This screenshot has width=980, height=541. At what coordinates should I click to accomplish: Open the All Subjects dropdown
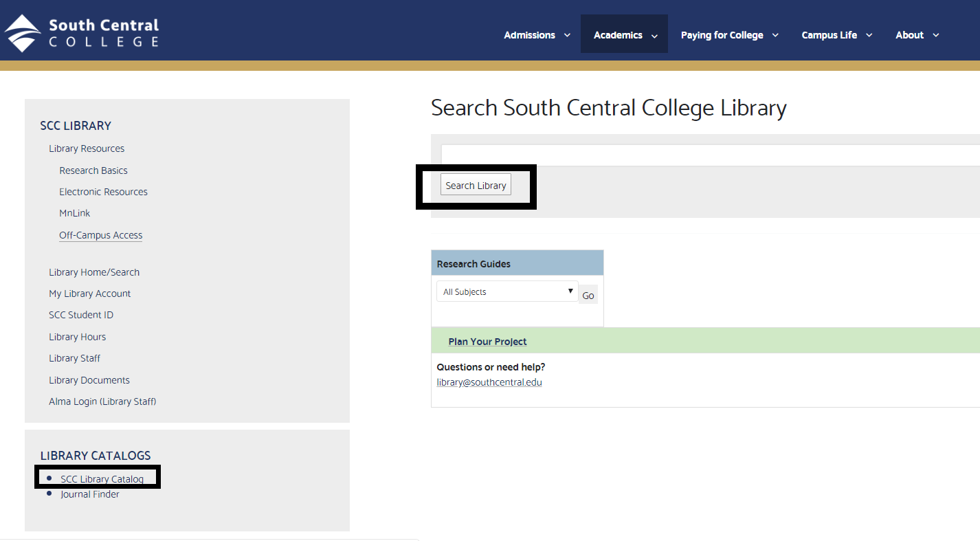(x=507, y=291)
